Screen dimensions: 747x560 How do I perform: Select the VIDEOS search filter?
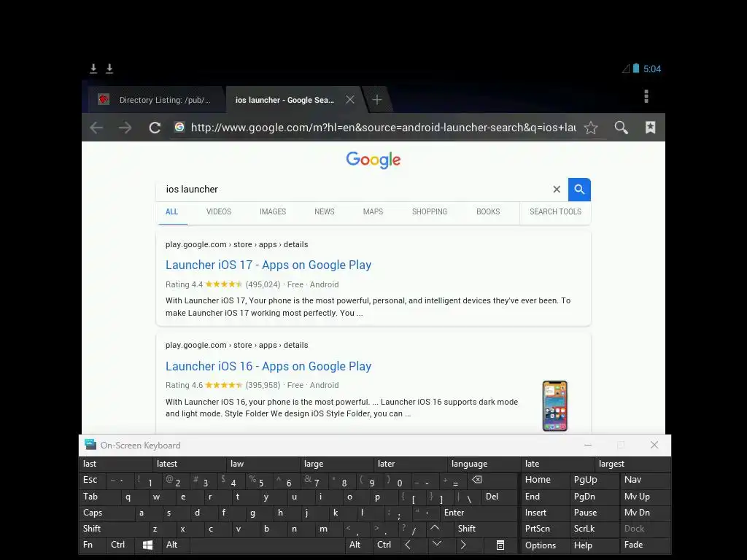tap(219, 212)
